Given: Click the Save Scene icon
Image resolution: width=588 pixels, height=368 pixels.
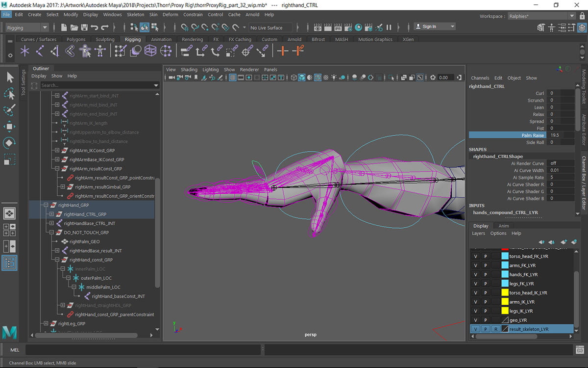Looking at the screenshot, I should coord(84,27).
